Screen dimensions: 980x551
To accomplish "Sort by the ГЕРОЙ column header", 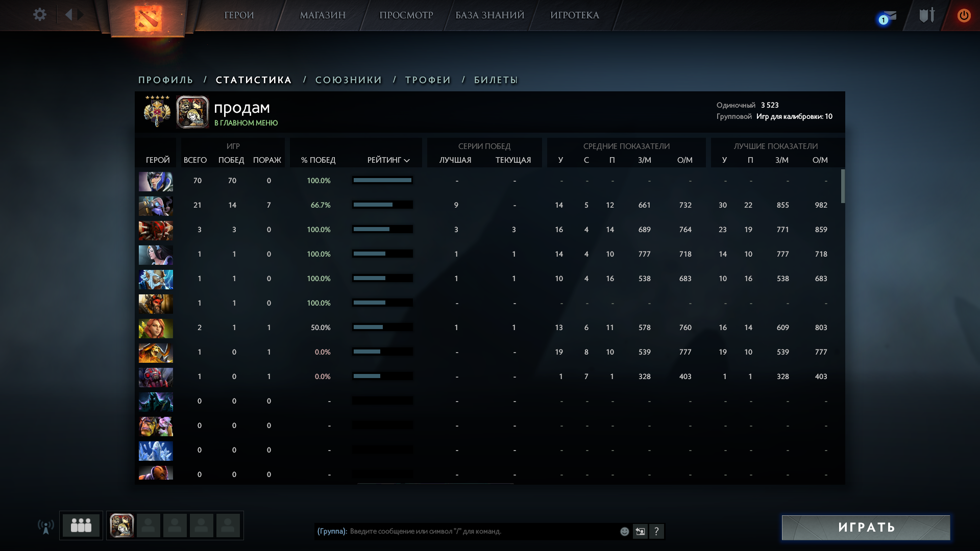I will [x=158, y=160].
